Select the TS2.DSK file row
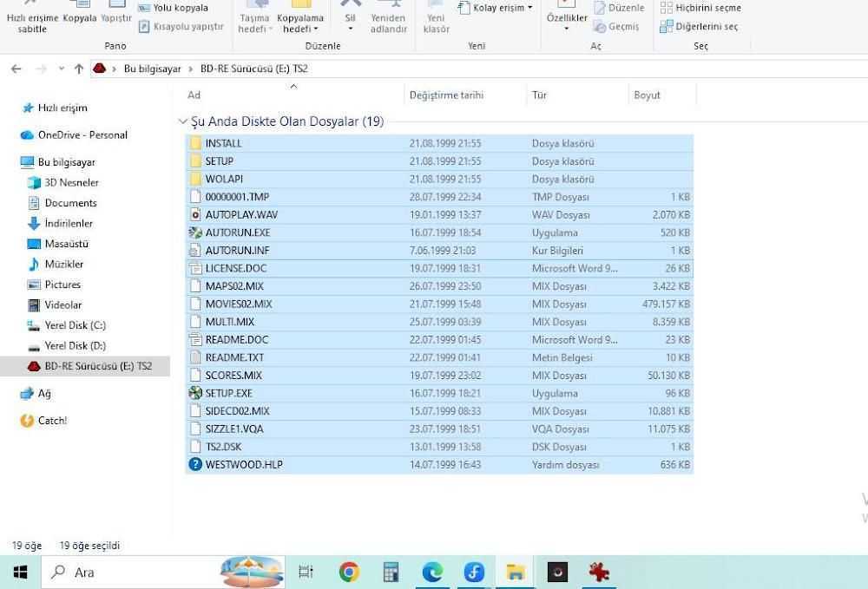This screenshot has height=589, width=868. tap(439, 447)
